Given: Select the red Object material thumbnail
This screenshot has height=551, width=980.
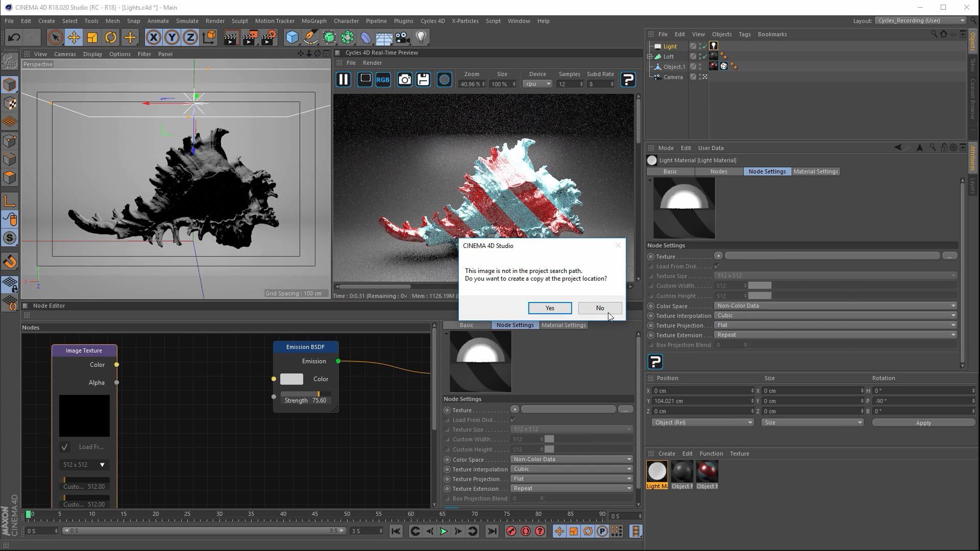Looking at the screenshot, I should tap(707, 471).
